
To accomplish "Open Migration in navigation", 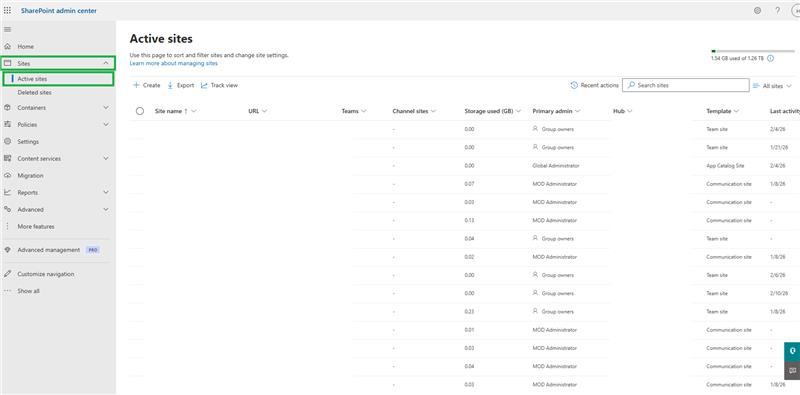I will [x=30, y=176].
